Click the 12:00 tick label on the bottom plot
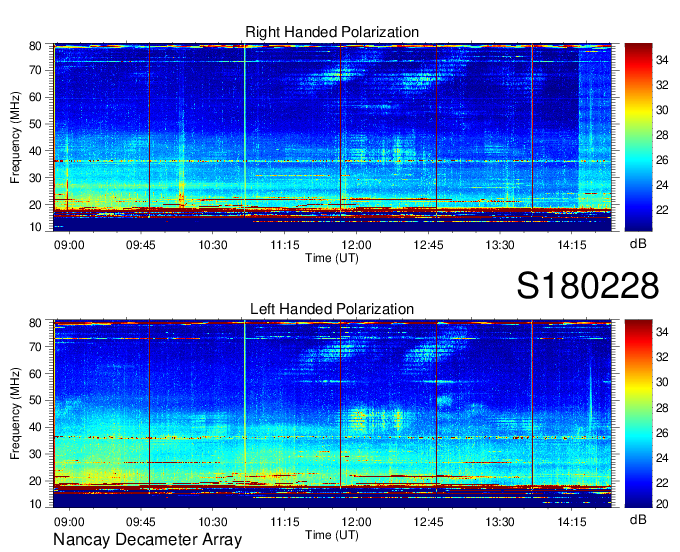This screenshot has width=680, height=552. pos(356,522)
